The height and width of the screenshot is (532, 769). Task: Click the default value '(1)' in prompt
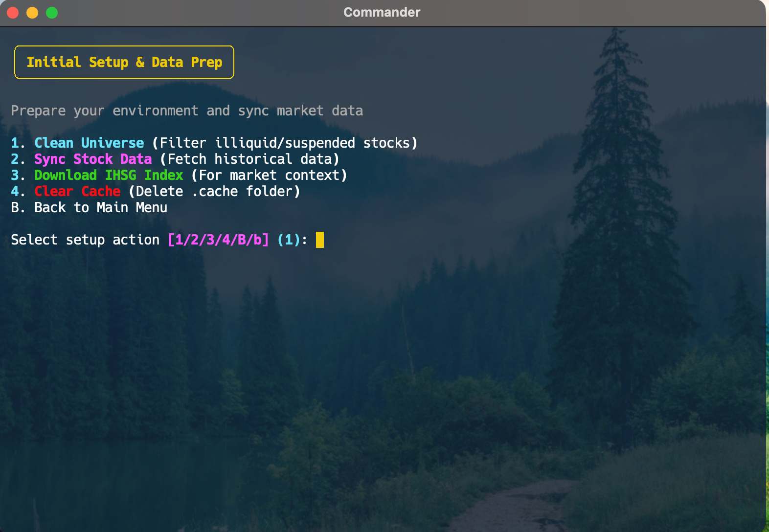coord(289,240)
